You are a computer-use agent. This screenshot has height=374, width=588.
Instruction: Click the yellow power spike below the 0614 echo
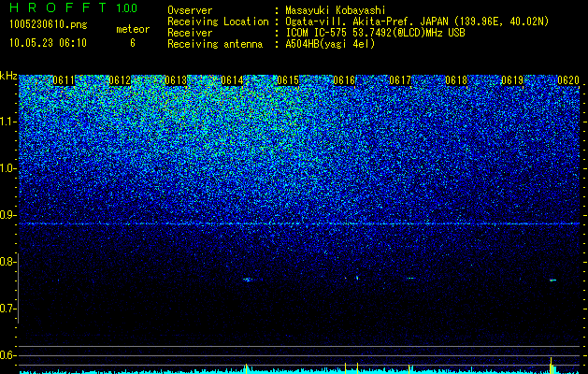(x=247, y=368)
